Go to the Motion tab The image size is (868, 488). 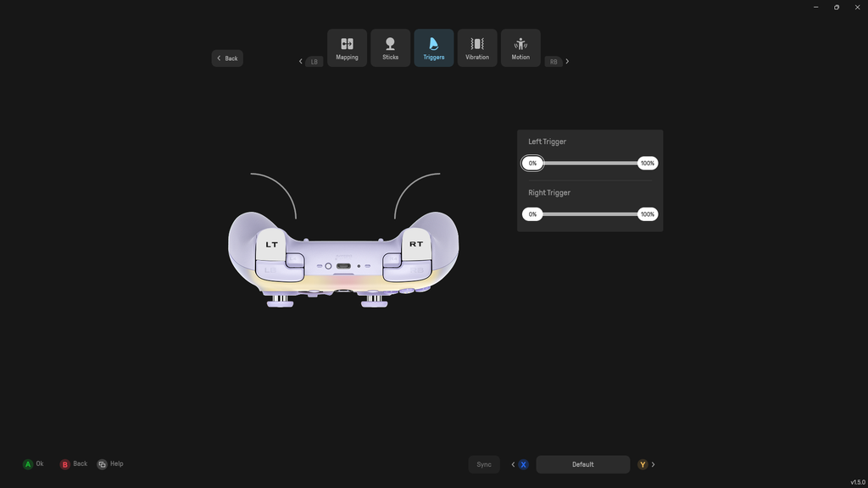[x=520, y=48]
